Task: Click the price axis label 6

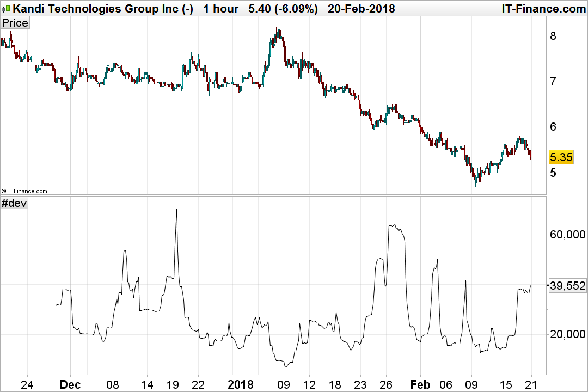Action: pos(553,127)
